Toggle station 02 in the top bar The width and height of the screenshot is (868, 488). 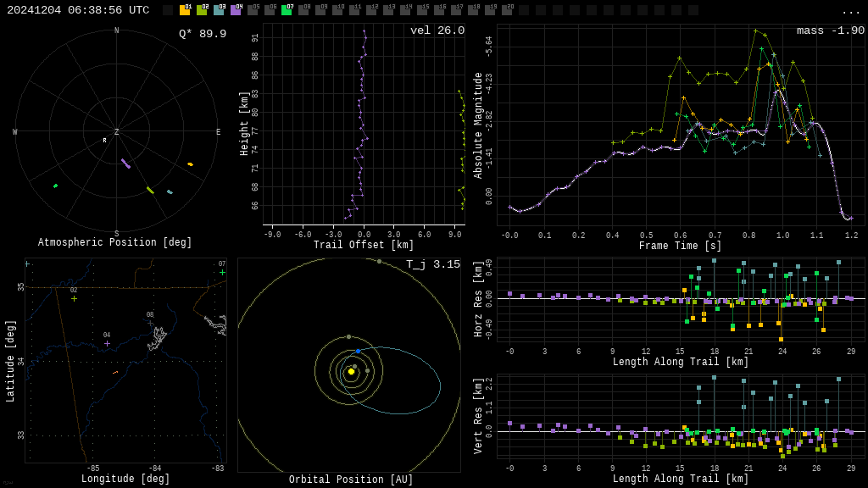(202, 10)
